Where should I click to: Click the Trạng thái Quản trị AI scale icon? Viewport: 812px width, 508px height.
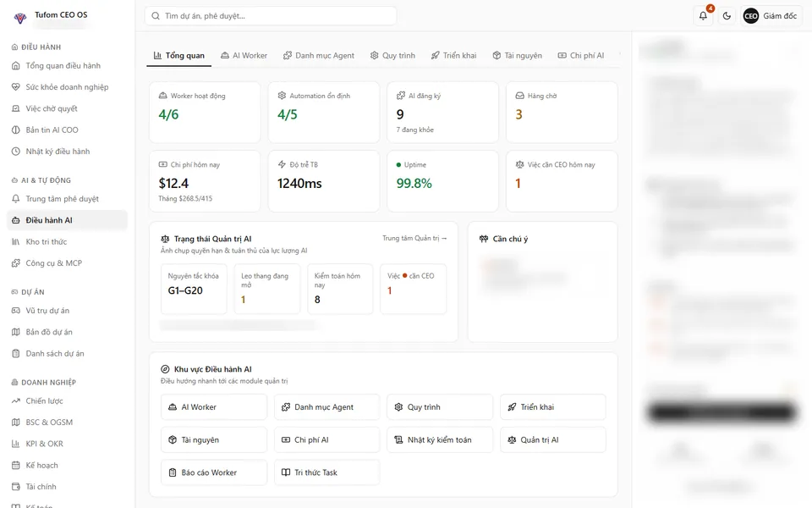[165, 239]
